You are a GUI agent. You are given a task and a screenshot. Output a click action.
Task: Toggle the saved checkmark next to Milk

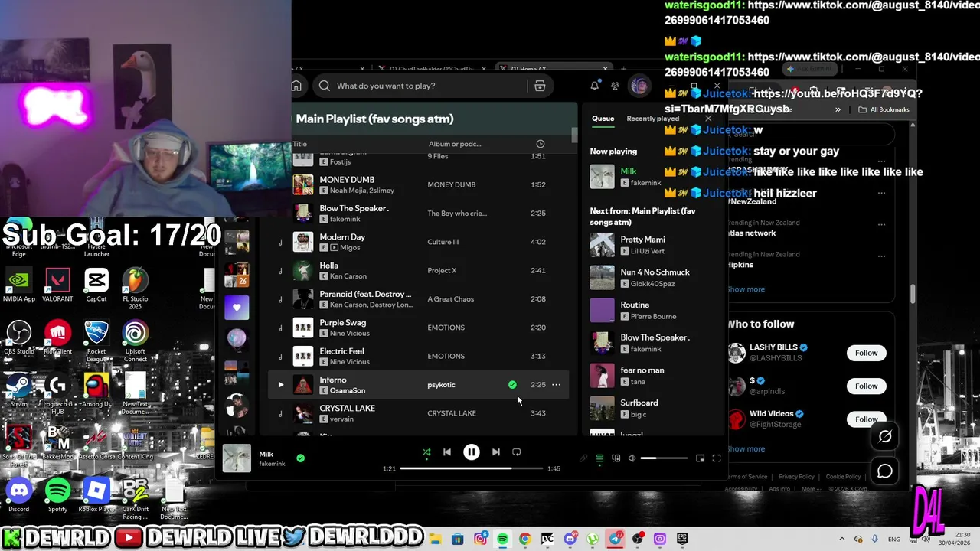pos(300,458)
